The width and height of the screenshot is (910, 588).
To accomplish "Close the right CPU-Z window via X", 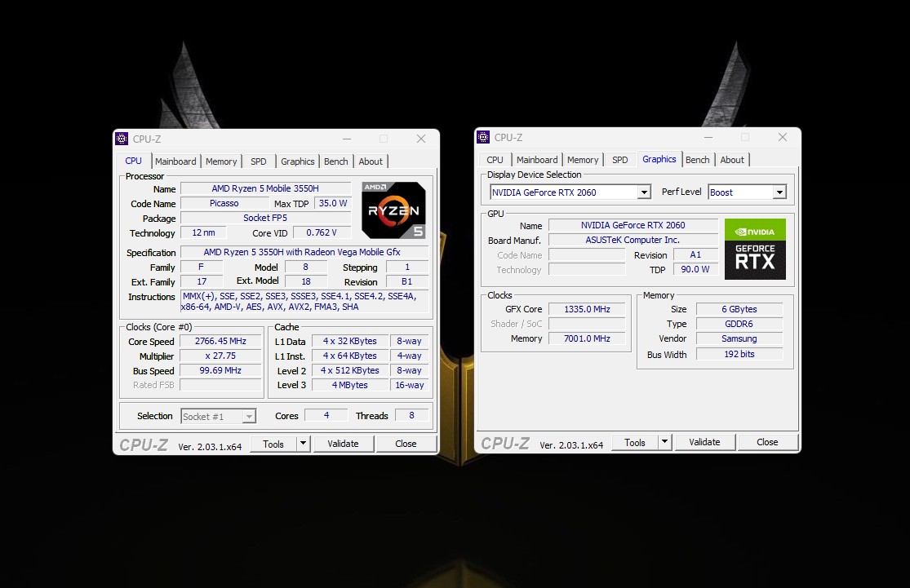I will point(783,137).
